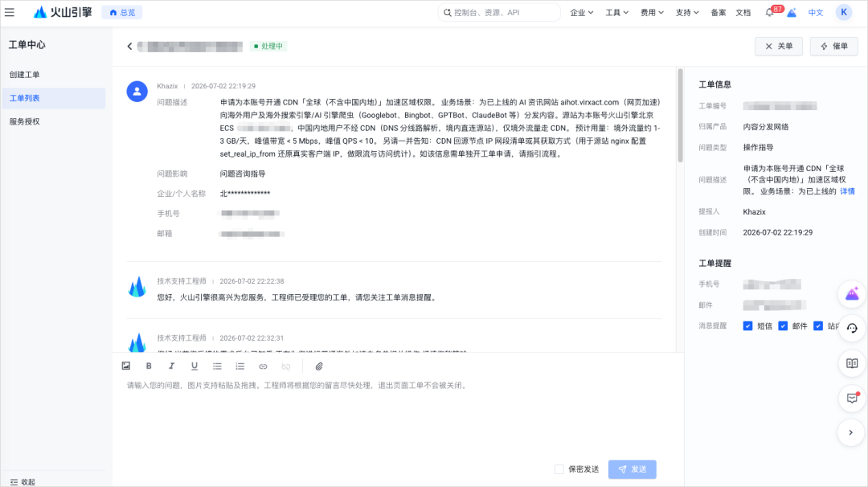Click the 关单 close ticket button

pos(779,47)
